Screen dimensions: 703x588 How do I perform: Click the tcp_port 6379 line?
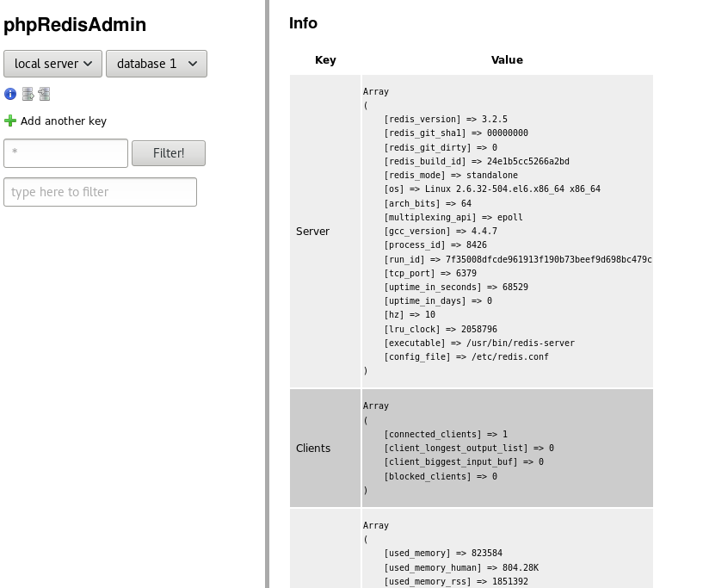click(430, 274)
